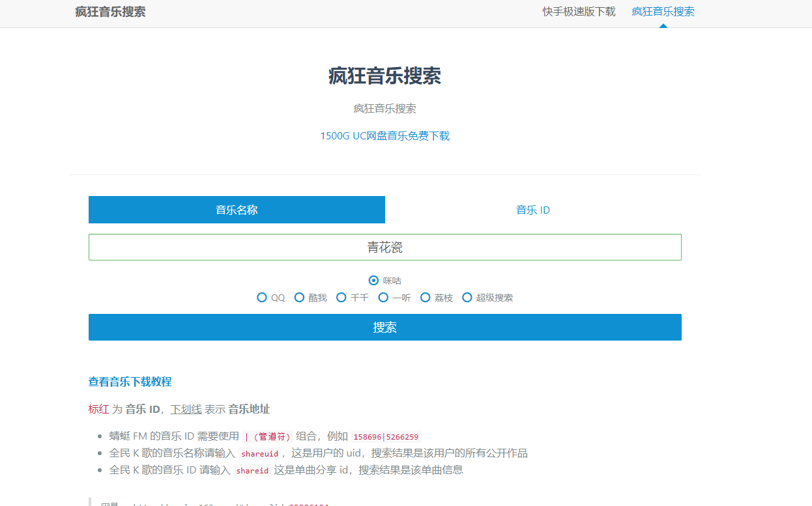Screen dimensions: 812x506
Task: Select the 酷我 radio option
Action: tap(299, 297)
